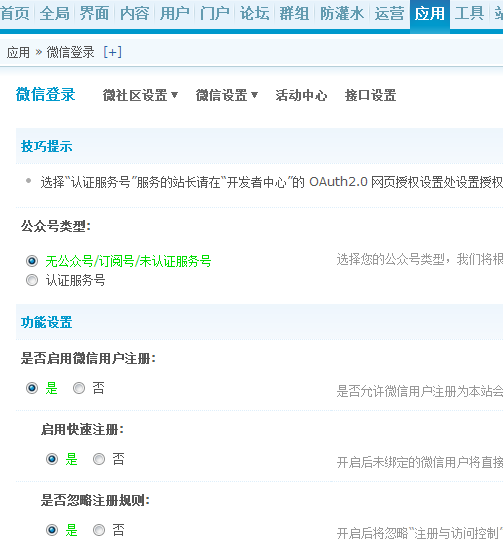The image size is (503, 549).
Task: Click the 技巧提示 section header
Action: point(47,146)
